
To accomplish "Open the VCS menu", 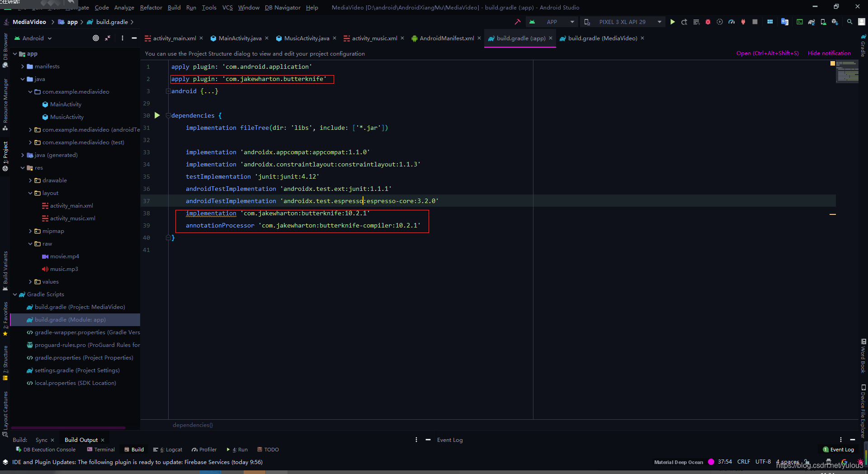I will [227, 7].
